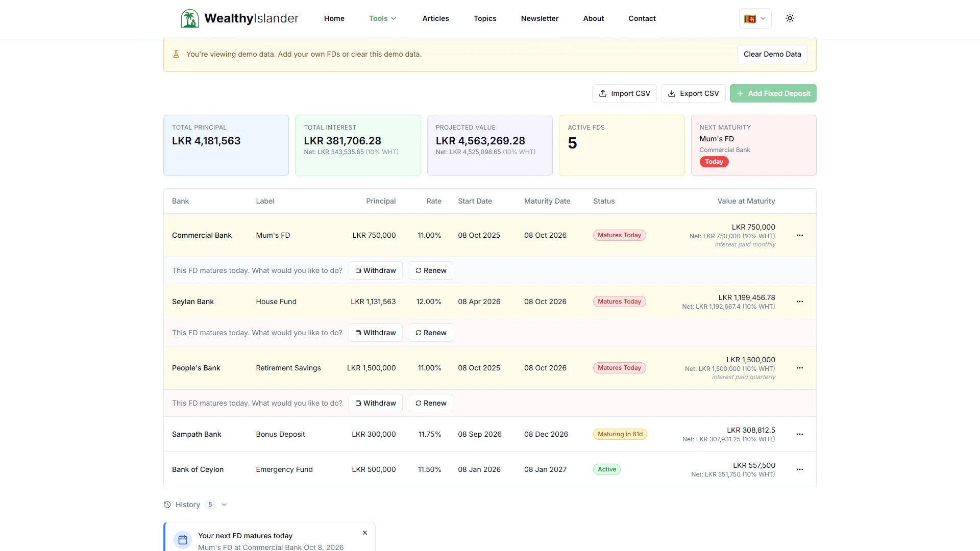Renew the House Fund deposit
This screenshot has height=551, width=980.
coord(431,333)
